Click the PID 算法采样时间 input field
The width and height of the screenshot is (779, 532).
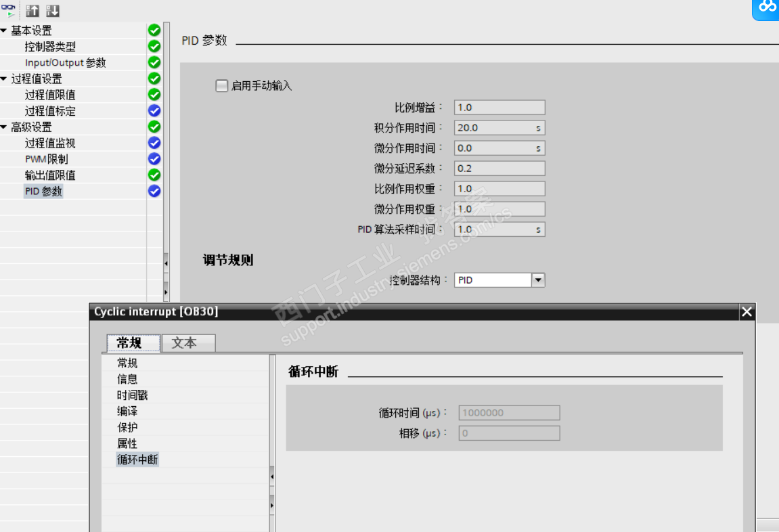[499, 229]
